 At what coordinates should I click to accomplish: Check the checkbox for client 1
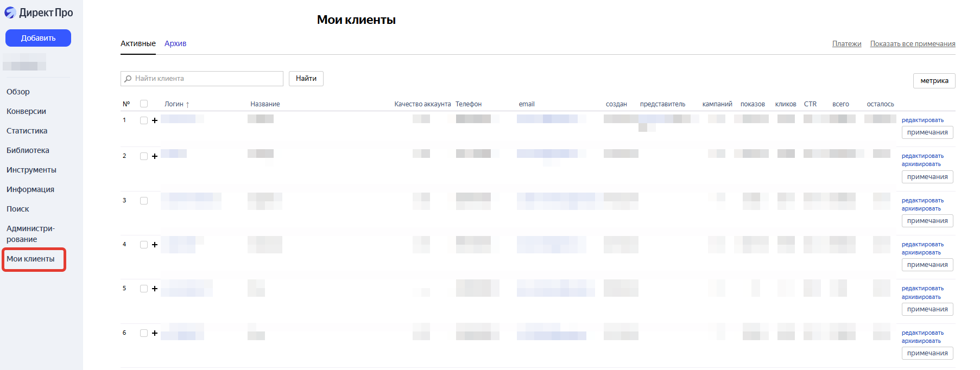(144, 120)
